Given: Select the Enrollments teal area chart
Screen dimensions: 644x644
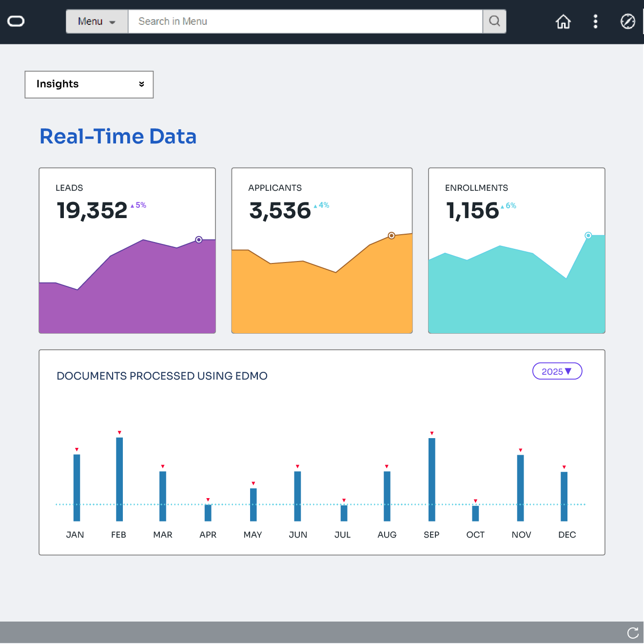Looking at the screenshot, I should click(516, 298).
